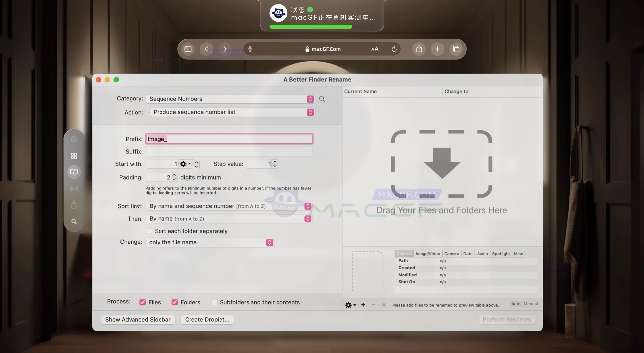Screen dimensions: 644x353
Task: Click into the Suffix text field
Action: pyautogui.click(x=229, y=152)
